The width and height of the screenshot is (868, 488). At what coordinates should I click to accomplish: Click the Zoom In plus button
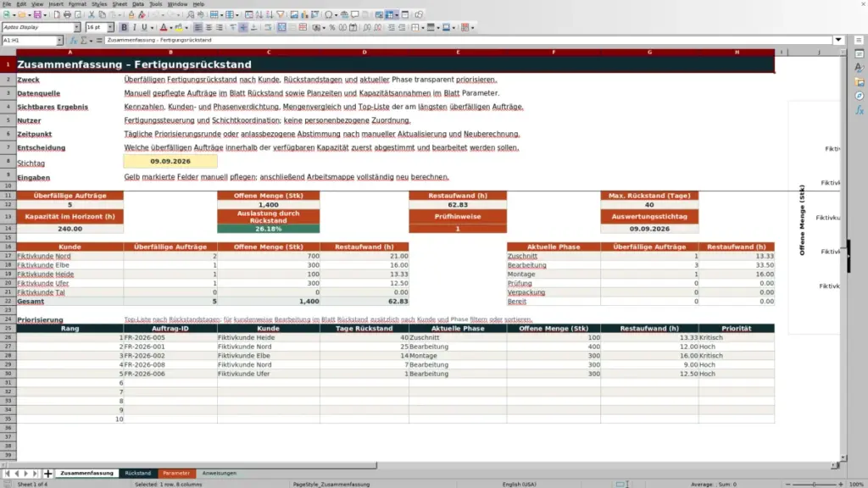coord(840,484)
